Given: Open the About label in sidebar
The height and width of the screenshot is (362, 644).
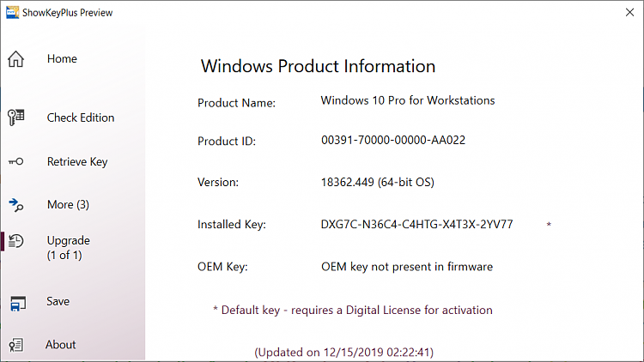Looking at the screenshot, I should tap(60, 344).
